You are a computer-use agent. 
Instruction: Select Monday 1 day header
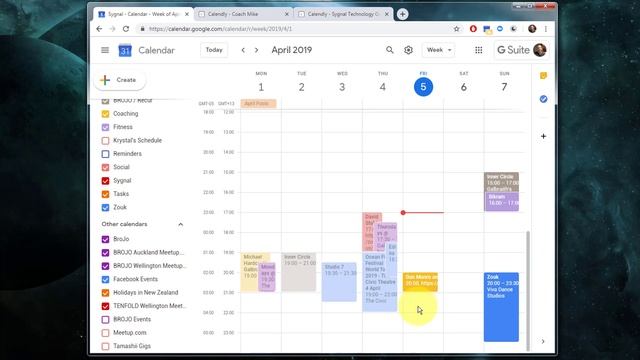261,87
